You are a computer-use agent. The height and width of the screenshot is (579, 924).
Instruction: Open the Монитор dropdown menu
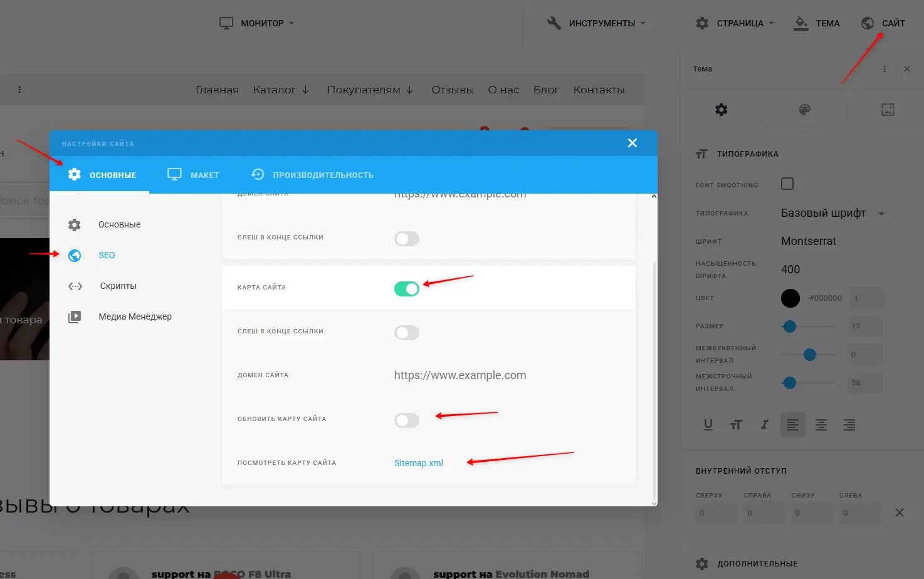[256, 23]
